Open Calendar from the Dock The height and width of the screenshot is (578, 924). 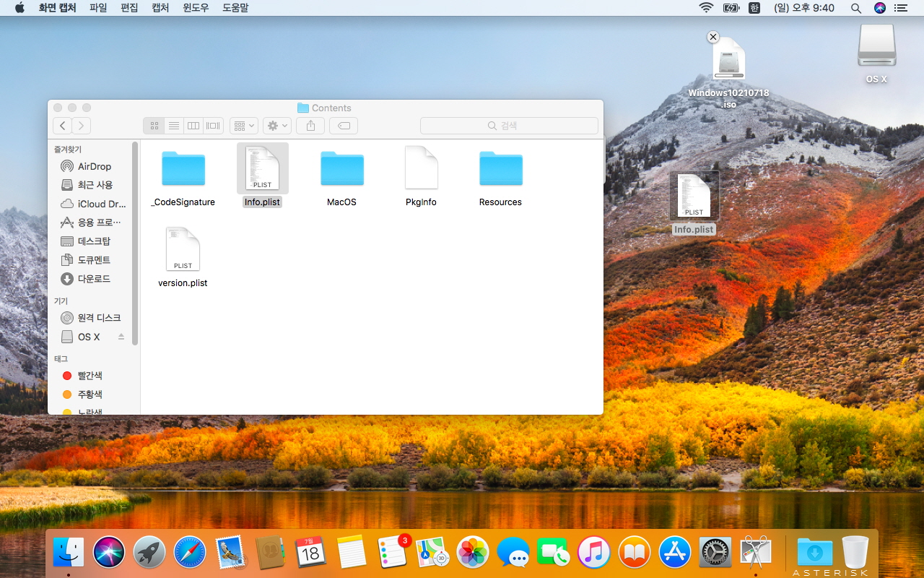click(x=310, y=553)
